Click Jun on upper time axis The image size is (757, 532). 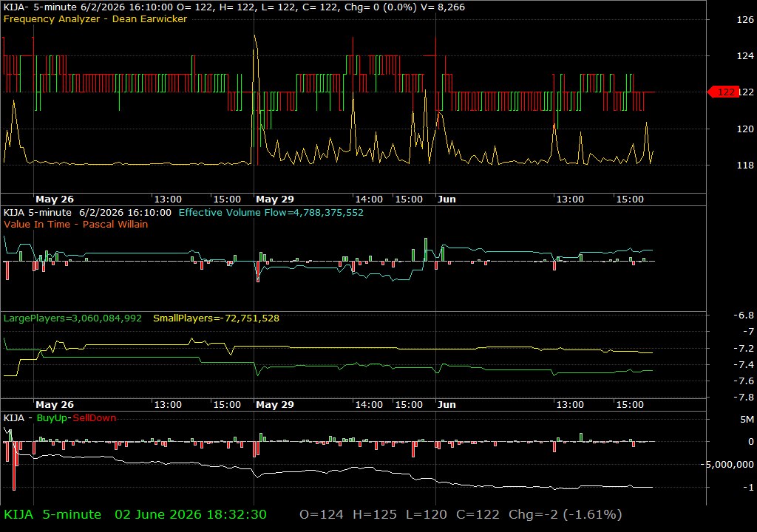[x=447, y=199]
